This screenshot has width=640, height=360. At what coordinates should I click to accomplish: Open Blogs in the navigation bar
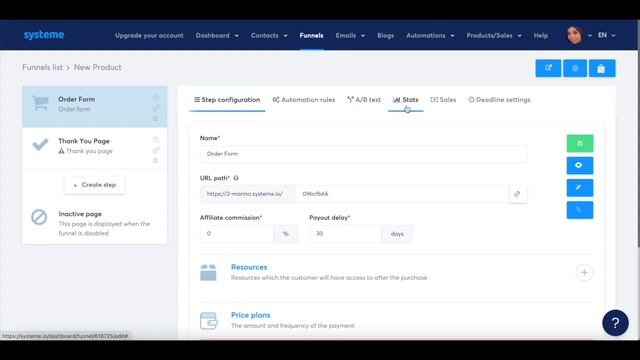pos(385,36)
